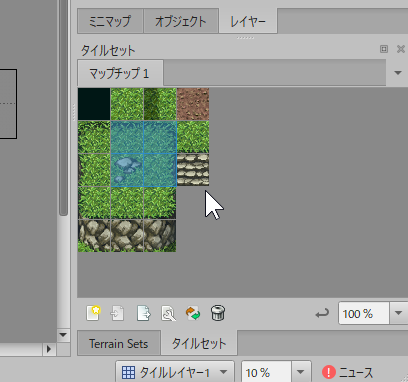
Task: Expand the タイルレイヤー1 layer dropdown
Action: click(x=224, y=372)
